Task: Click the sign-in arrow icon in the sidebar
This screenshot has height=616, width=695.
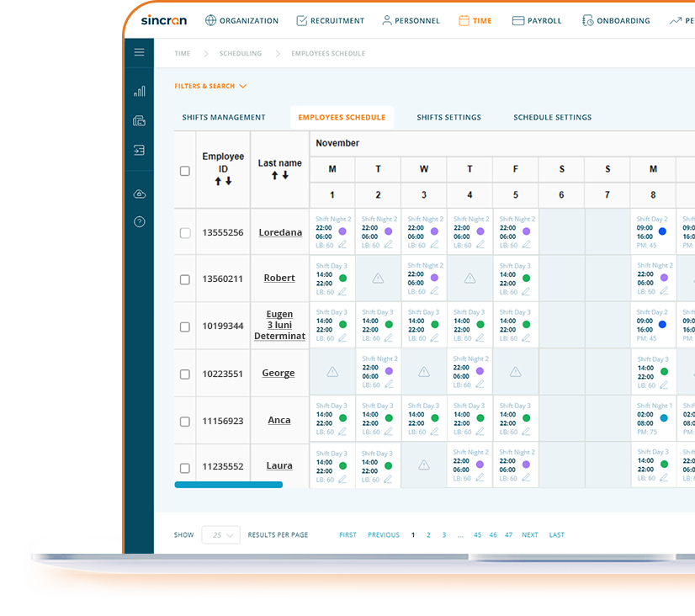Action: click(140, 150)
